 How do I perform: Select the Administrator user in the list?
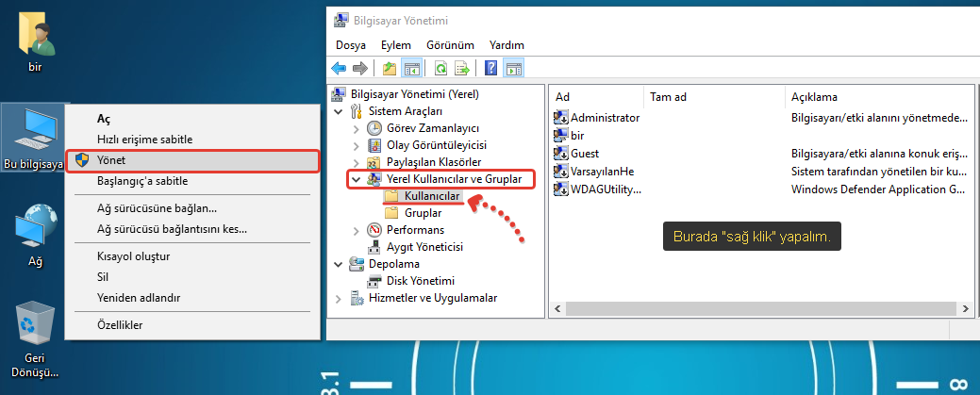605,118
